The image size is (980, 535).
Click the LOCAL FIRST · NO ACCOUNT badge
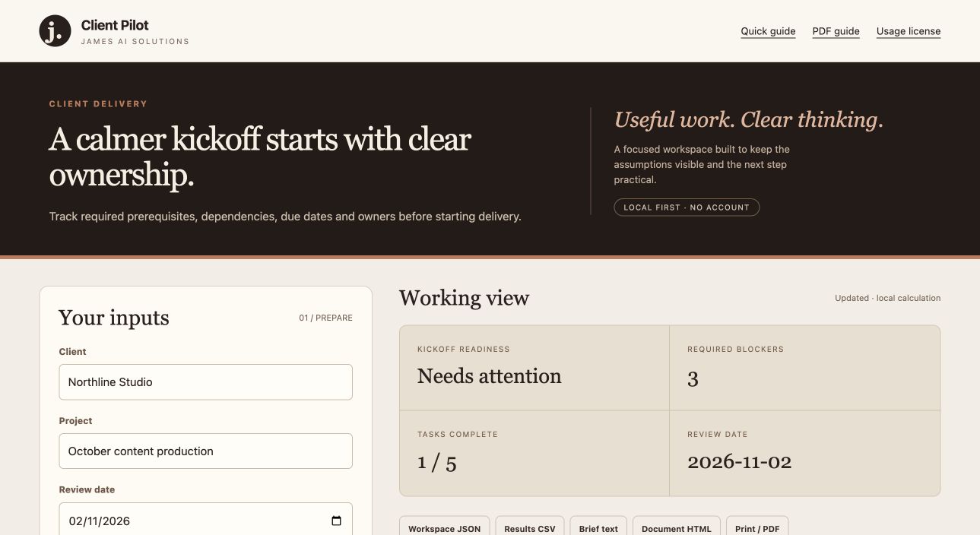(x=687, y=207)
